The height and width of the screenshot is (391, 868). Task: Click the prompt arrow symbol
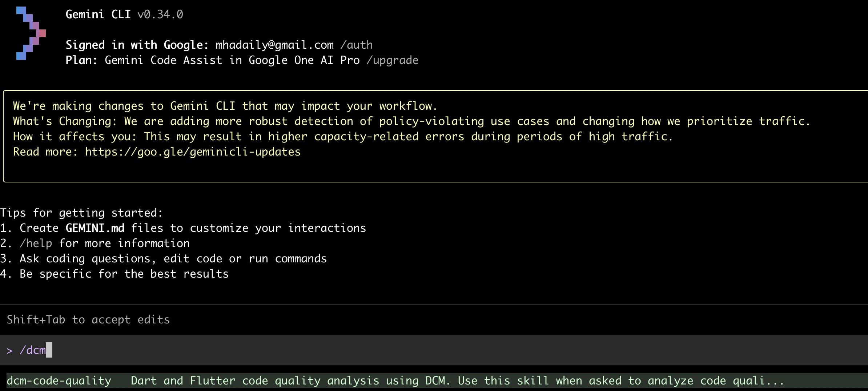point(10,351)
